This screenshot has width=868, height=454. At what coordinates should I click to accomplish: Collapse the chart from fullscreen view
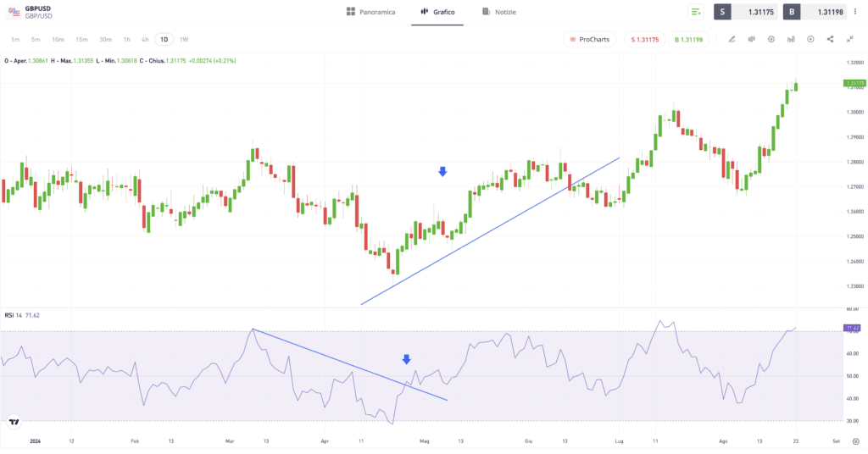click(x=849, y=39)
